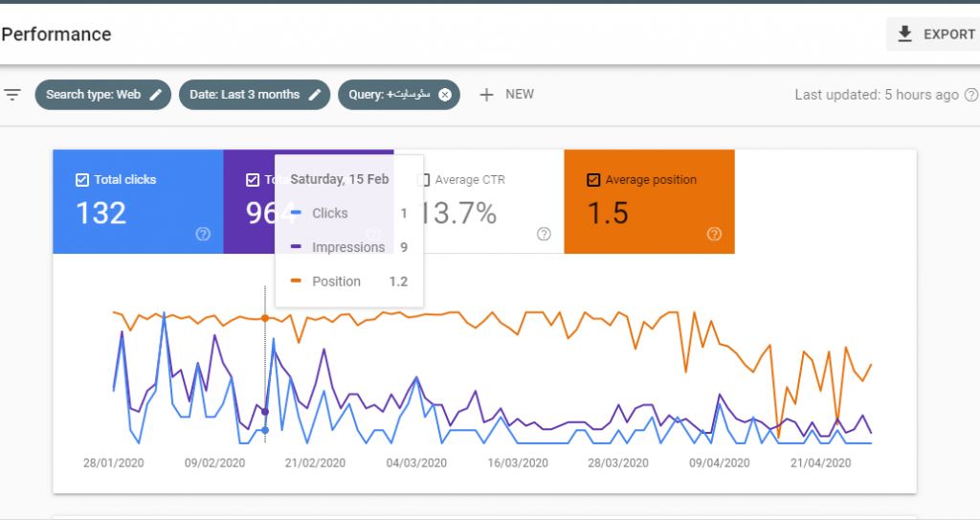Open help icon in Average position card
980x520 pixels.
pos(714,234)
